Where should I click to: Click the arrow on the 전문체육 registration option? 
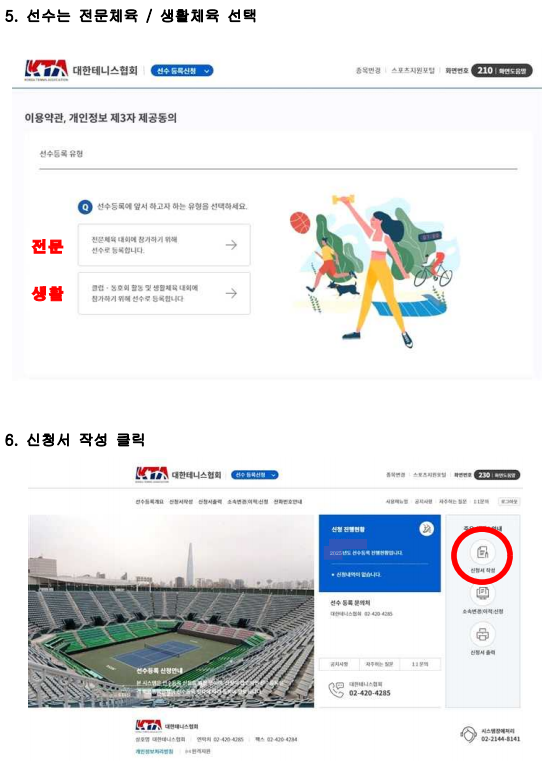click(231, 245)
